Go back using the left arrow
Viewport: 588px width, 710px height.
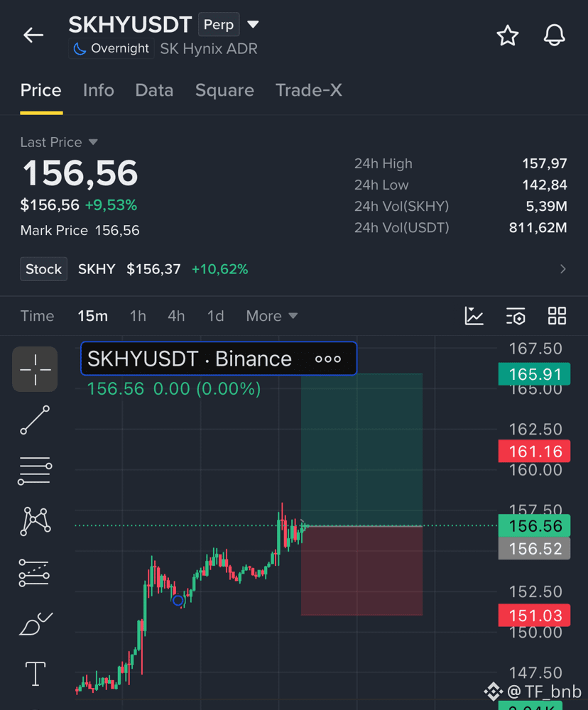(x=33, y=35)
